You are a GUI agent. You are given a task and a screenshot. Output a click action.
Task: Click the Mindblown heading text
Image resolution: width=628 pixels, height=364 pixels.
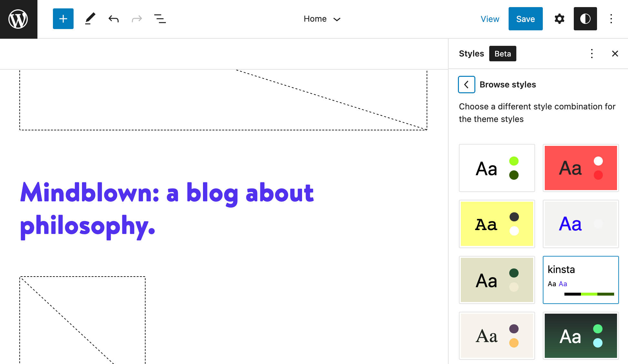click(167, 209)
